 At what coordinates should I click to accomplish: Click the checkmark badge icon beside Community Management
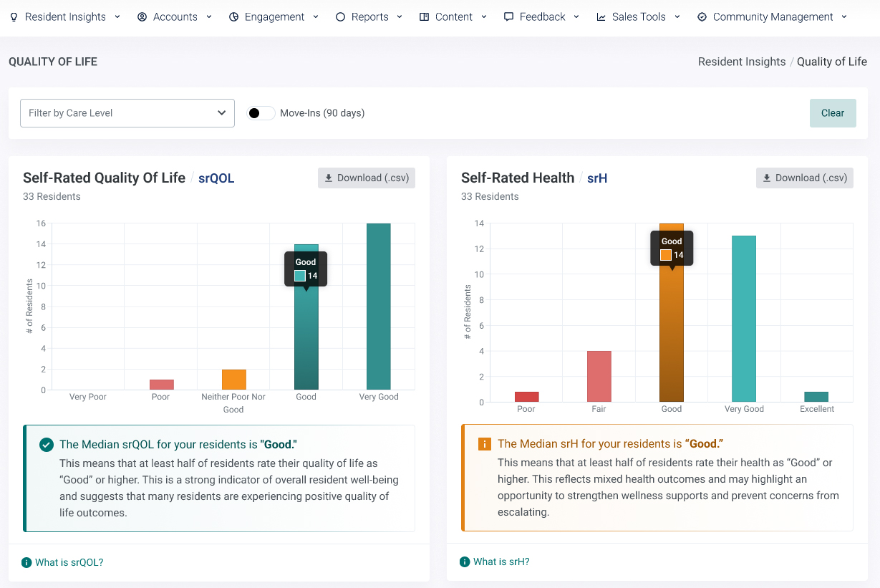coord(702,17)
